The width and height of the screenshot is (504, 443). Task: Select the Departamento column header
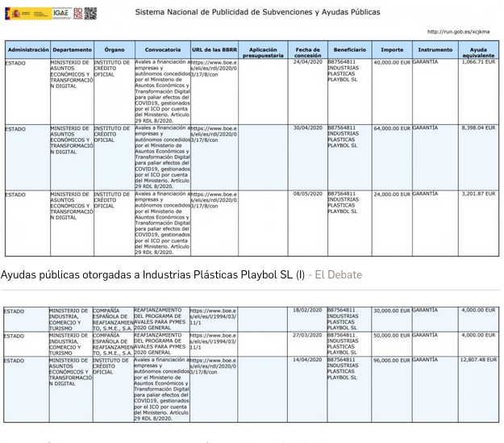point(73,49)
